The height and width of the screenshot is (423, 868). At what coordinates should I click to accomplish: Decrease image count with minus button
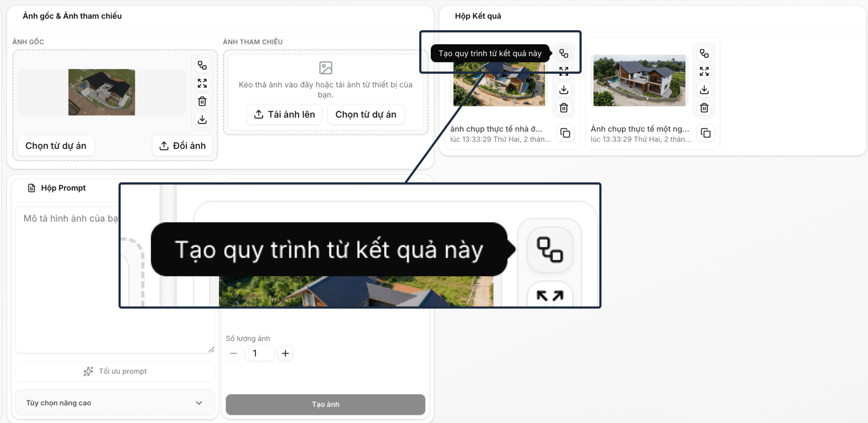point(233,353)
